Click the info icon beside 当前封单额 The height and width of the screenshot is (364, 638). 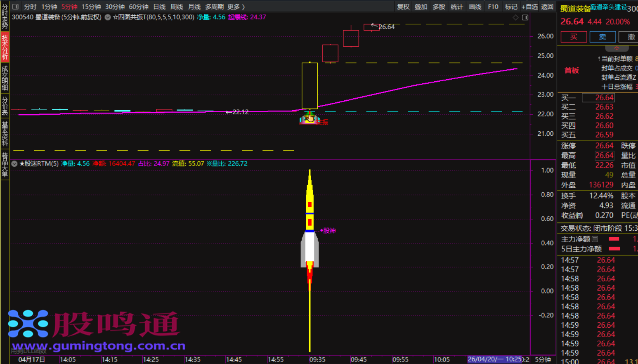(599, 59)
